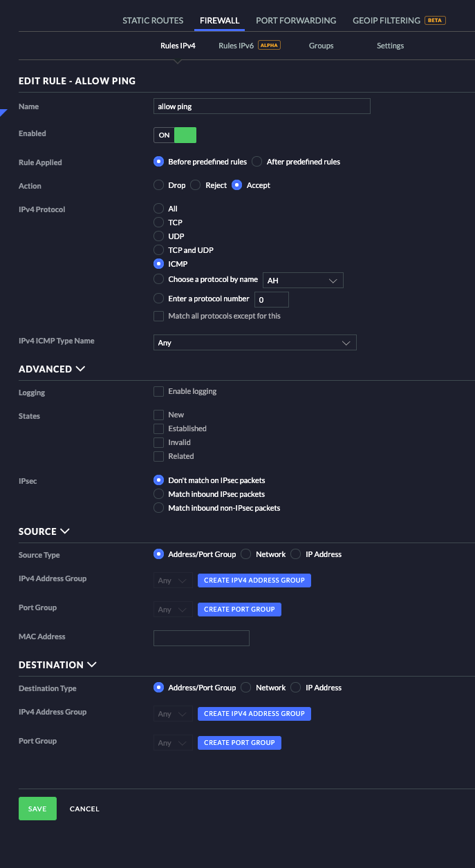
Task: Click Create Port Group under Destination
Action: pyautogui.click(x=239, y=743)
